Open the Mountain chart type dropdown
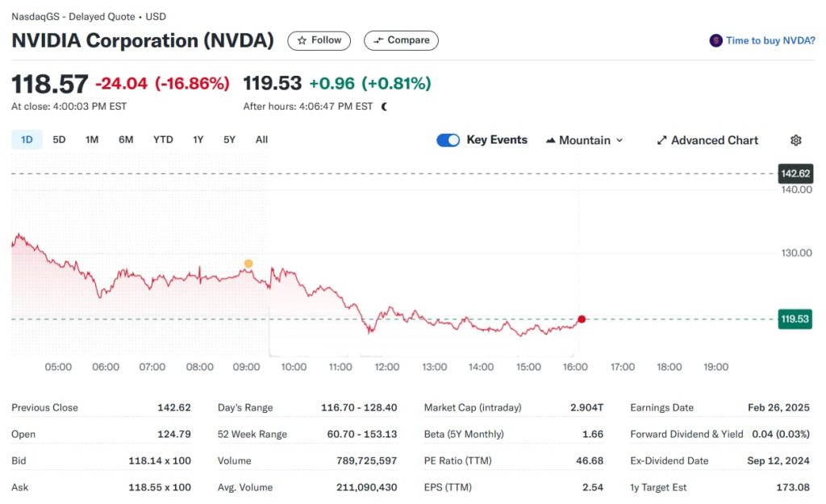The height and width of the screenshot is (504, 826). (585, 140)
